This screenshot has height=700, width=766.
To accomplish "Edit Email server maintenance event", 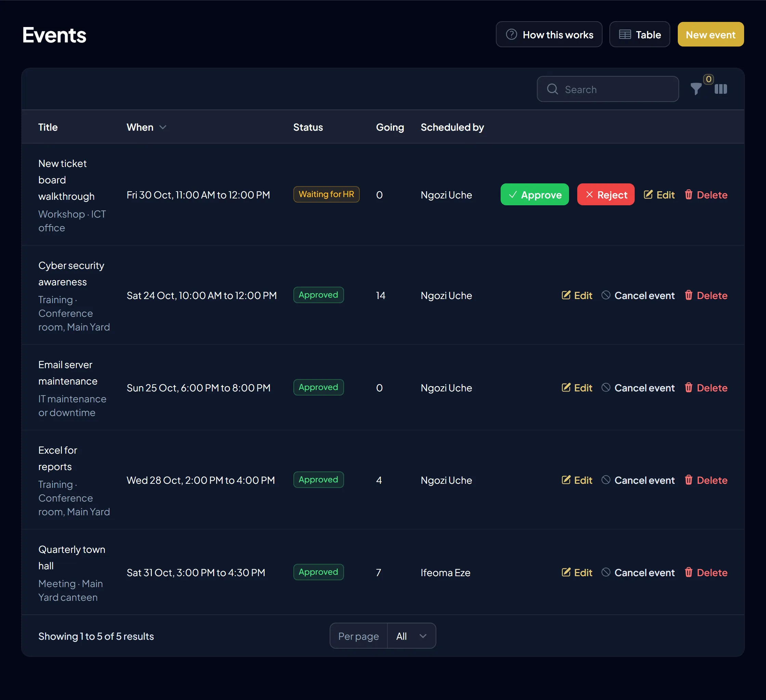I will tap(577, 387).
